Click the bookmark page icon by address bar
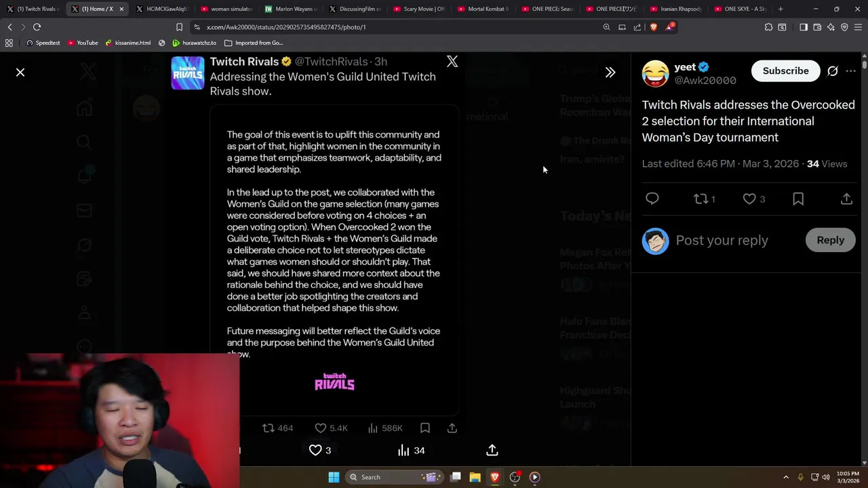868x488 pixels. coord(179,27)
